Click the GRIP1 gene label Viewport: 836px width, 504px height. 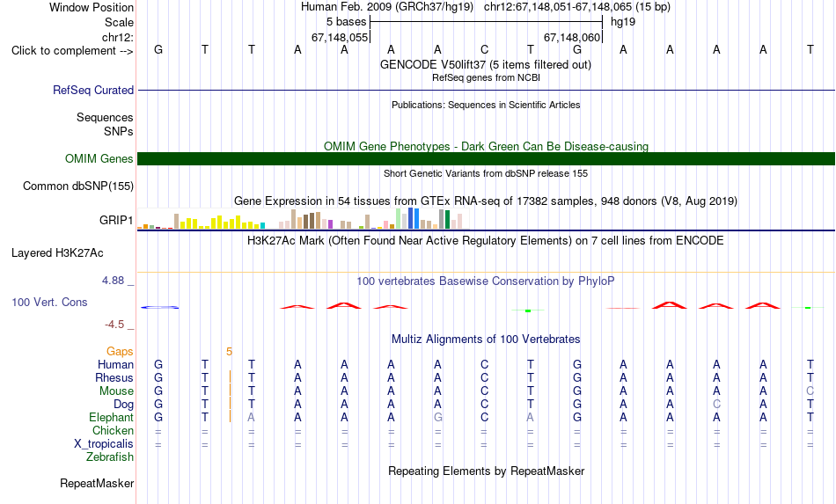click(115, 220)
